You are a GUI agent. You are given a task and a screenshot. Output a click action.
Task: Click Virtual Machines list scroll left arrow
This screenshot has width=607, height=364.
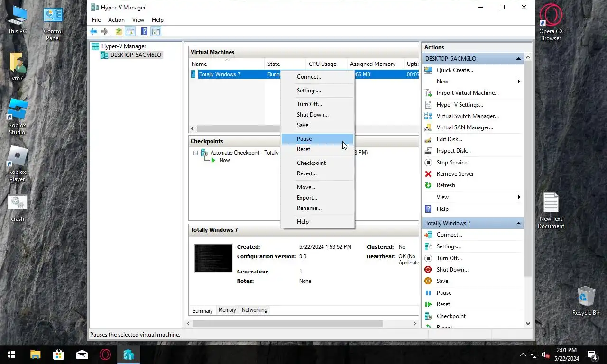click(x=193, y=128)
